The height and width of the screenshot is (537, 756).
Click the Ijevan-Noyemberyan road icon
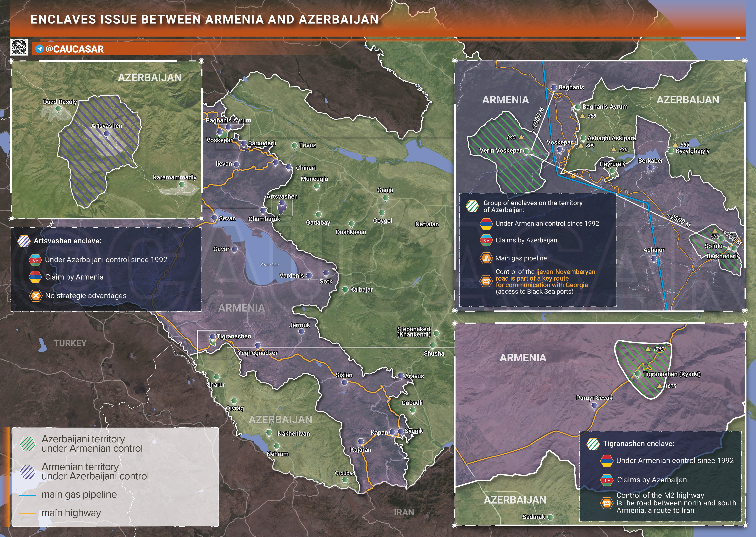(x=486, y=281)
